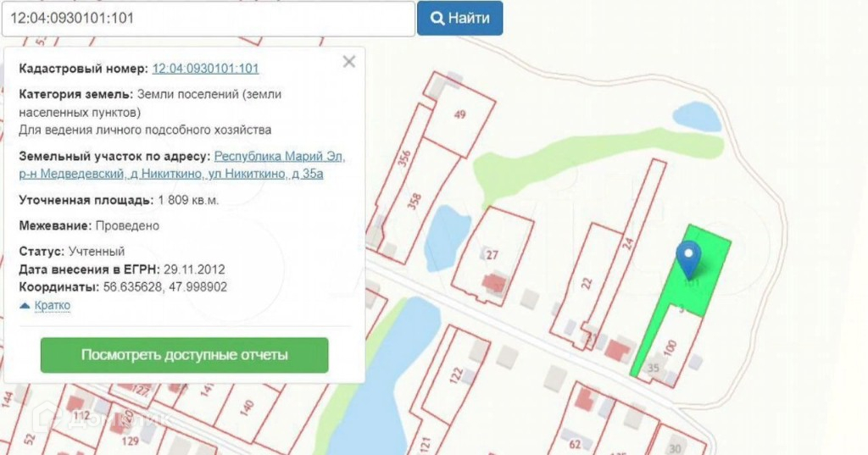Viewport: 868px width, 455px height.
Task: Select parcel 49 on the map
Action: click(459, 115)
